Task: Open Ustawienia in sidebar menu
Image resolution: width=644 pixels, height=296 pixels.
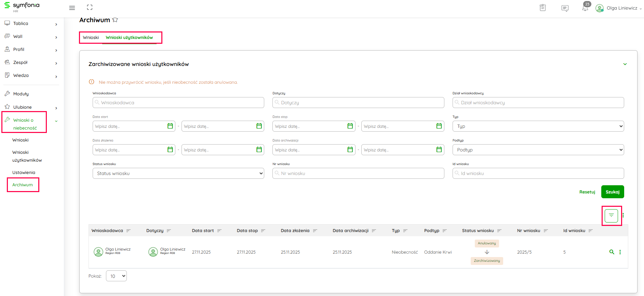Action: pos(24,173)
